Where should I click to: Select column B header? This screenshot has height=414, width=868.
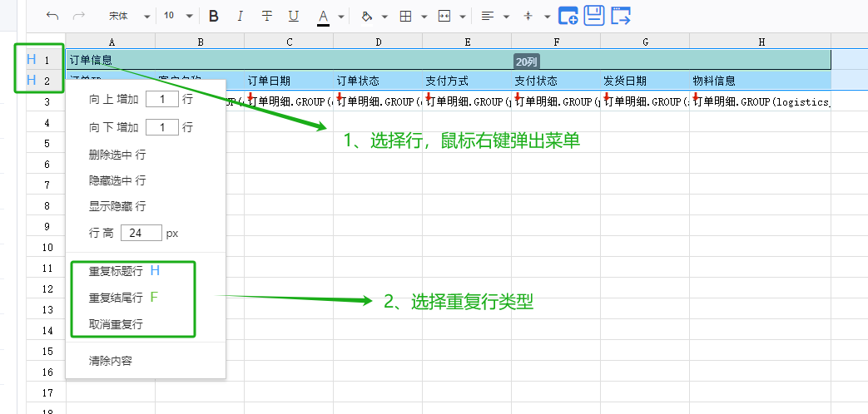coord(200,42)
